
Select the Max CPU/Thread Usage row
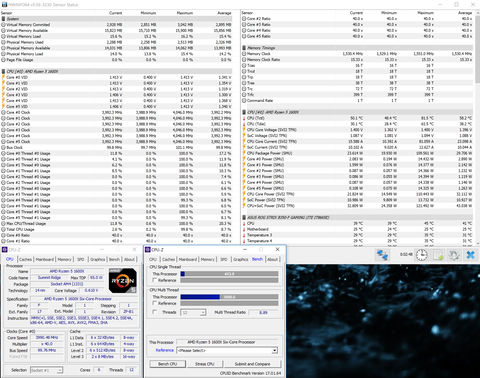pyautogui.click(x=117, y=223)
